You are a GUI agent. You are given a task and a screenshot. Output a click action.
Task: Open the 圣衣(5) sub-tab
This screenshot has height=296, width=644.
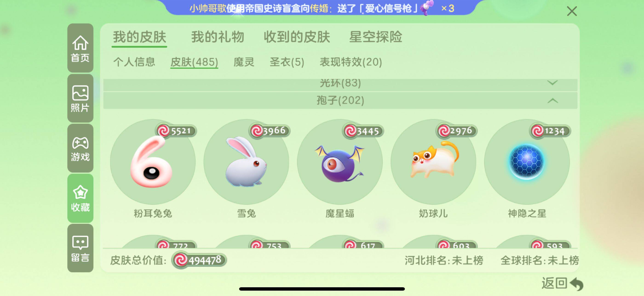pos(287,62)
